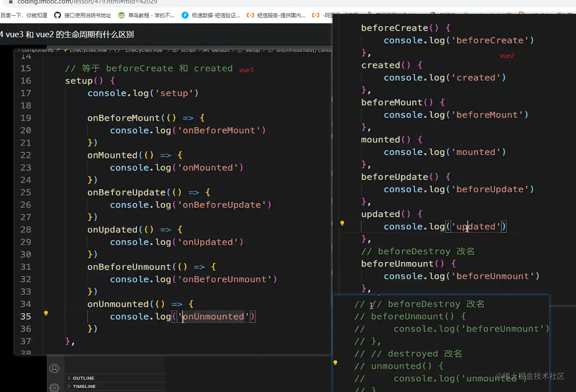Click the heading 'vue3 和 vue2 的生命周期有什么区别'
The image size is (576, 392).
point(70,35)
